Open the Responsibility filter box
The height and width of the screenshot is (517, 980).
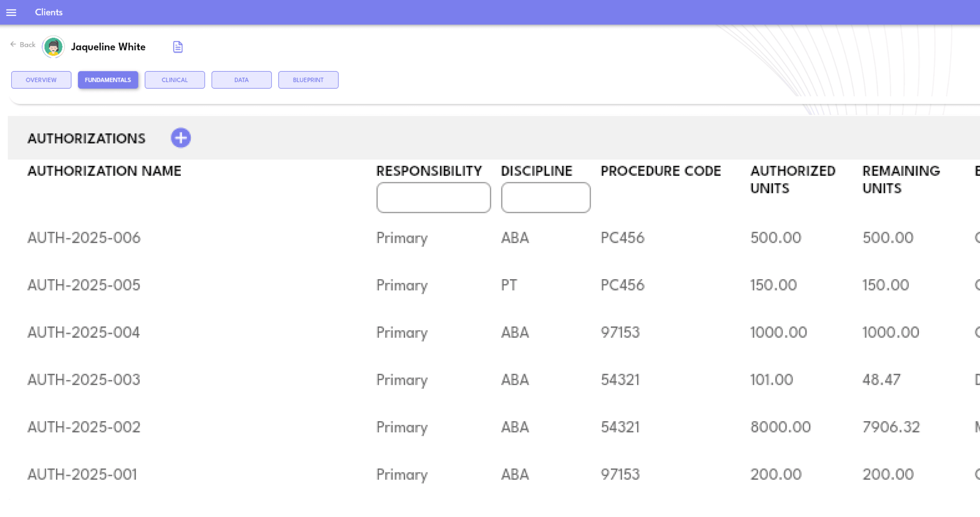click(433, 197)
